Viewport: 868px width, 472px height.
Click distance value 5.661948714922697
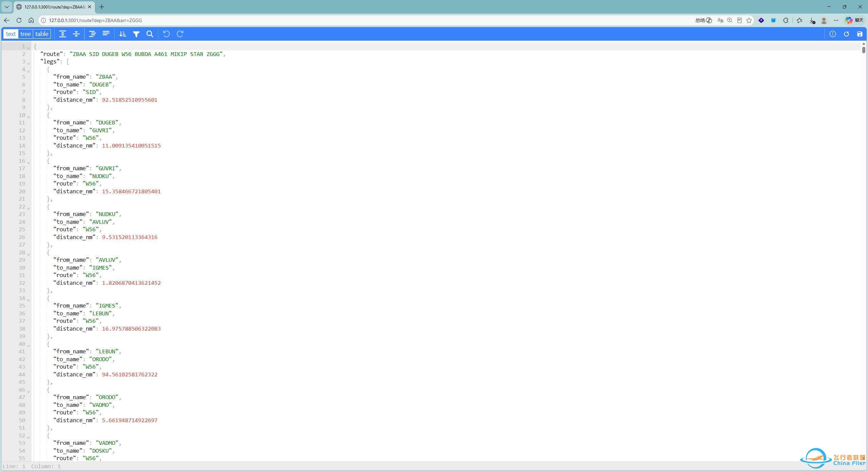pyautogui.click(x=130, y=420)
